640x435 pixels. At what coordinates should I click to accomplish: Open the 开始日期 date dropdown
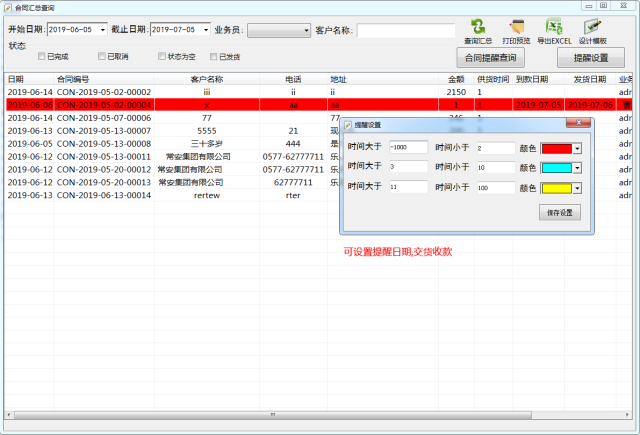(x=102, y=30)
